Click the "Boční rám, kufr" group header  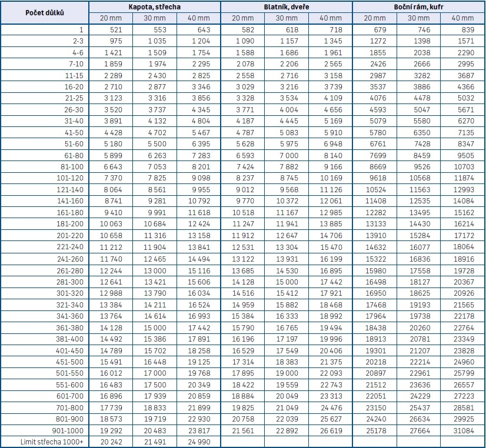418,7
